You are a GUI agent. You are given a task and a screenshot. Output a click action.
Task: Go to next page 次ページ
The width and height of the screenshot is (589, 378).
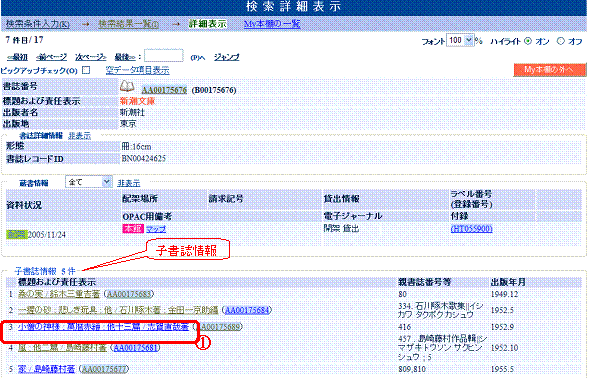[x=91, y=57]
